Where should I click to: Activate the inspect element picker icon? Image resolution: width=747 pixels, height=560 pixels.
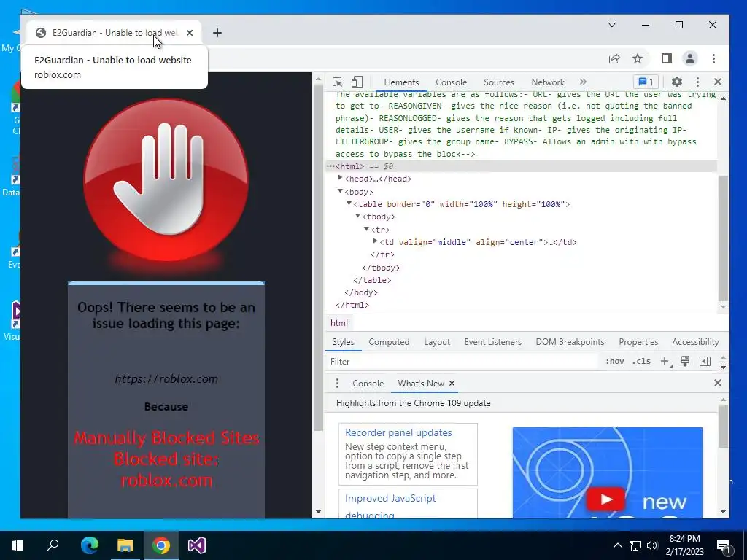pyautogui.click(x=337, y=82)
